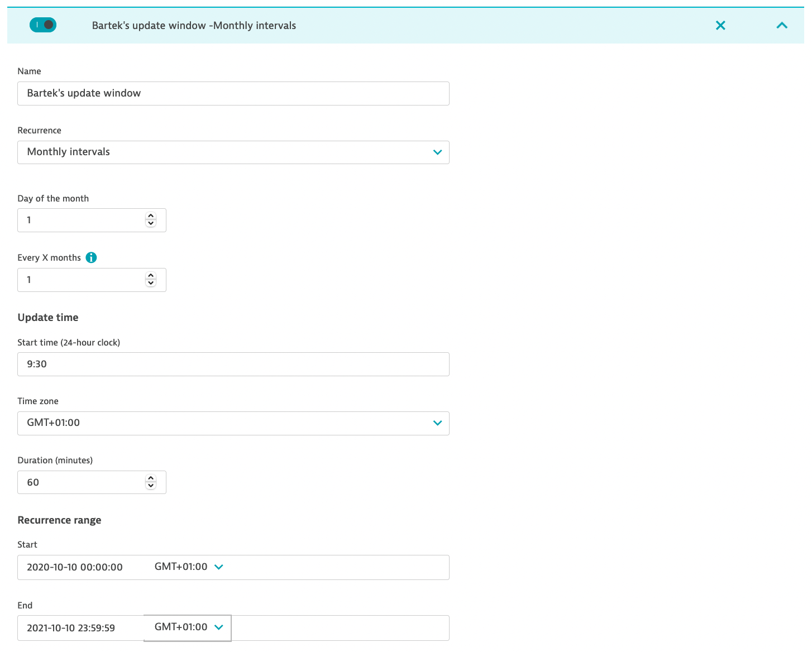Click the 'Start time (24-hour clock)' label
Screen dimensions: 812x652
click(x=69, y=343)
